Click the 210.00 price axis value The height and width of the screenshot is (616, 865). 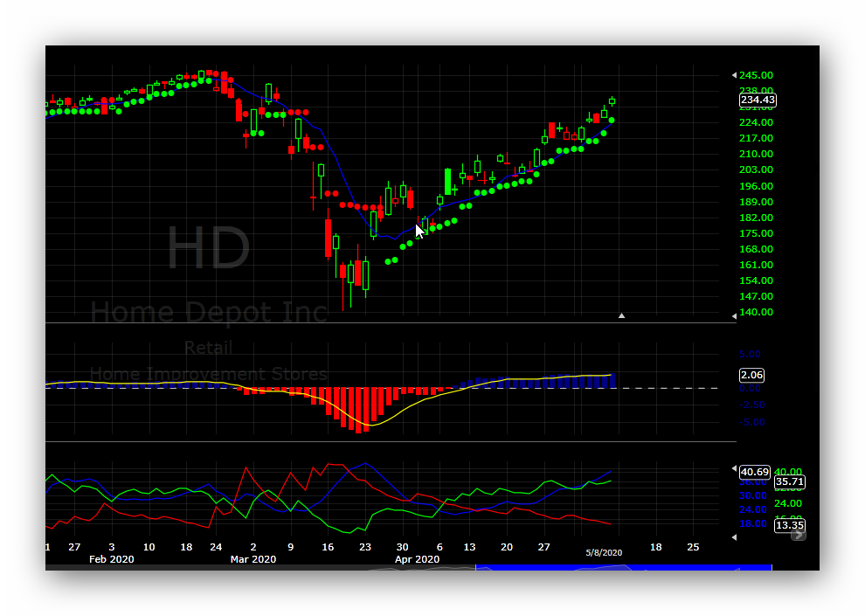(756, 154)
